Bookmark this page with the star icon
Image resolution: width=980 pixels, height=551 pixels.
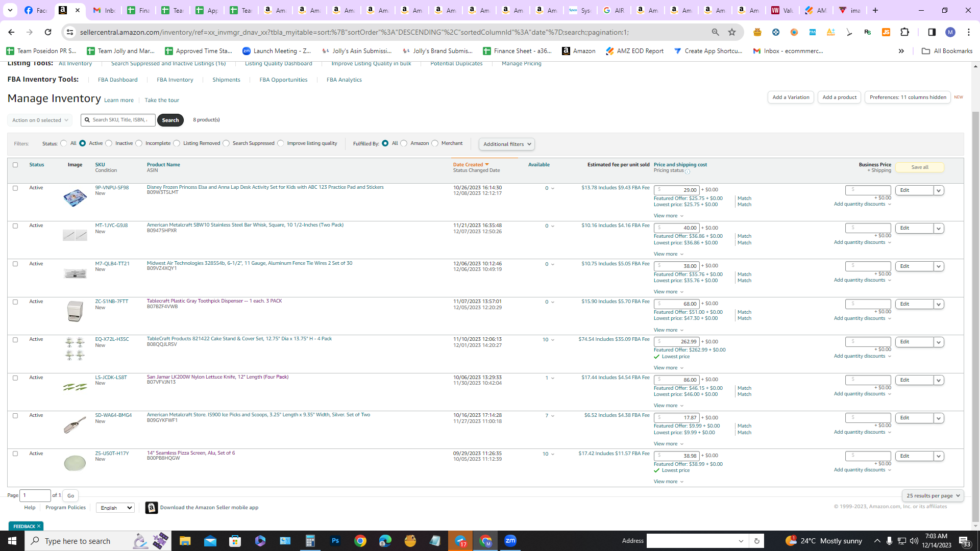coord(732,32)
